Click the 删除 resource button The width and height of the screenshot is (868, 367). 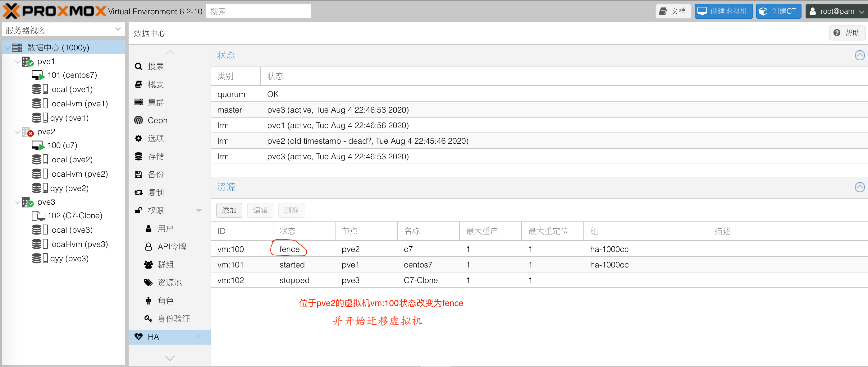click(x=291, y=210)
